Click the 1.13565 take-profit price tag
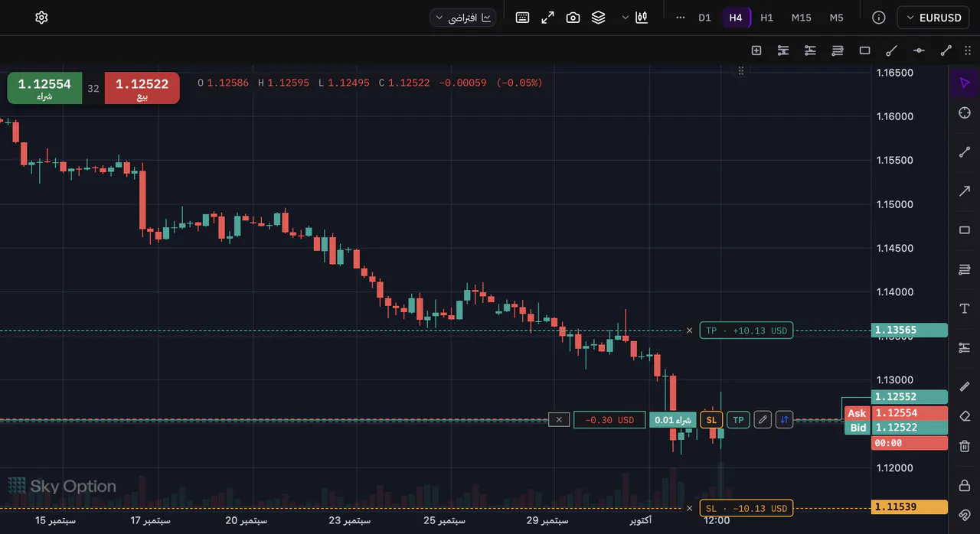The image size is (980, 534). pyautogui.click(x=910, y=330)
